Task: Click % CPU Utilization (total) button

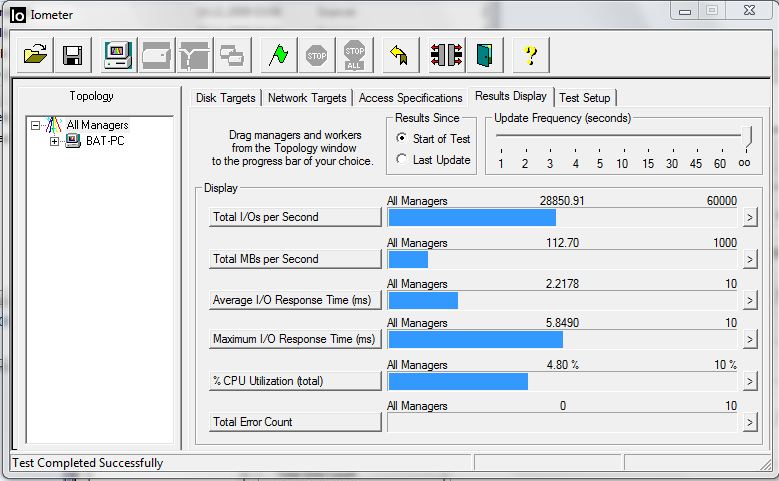Action: coord(295,381)
